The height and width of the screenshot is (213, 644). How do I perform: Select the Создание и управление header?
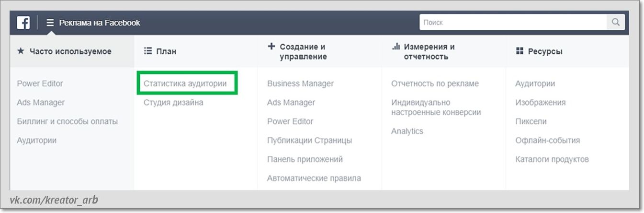[x=297, y=51]
